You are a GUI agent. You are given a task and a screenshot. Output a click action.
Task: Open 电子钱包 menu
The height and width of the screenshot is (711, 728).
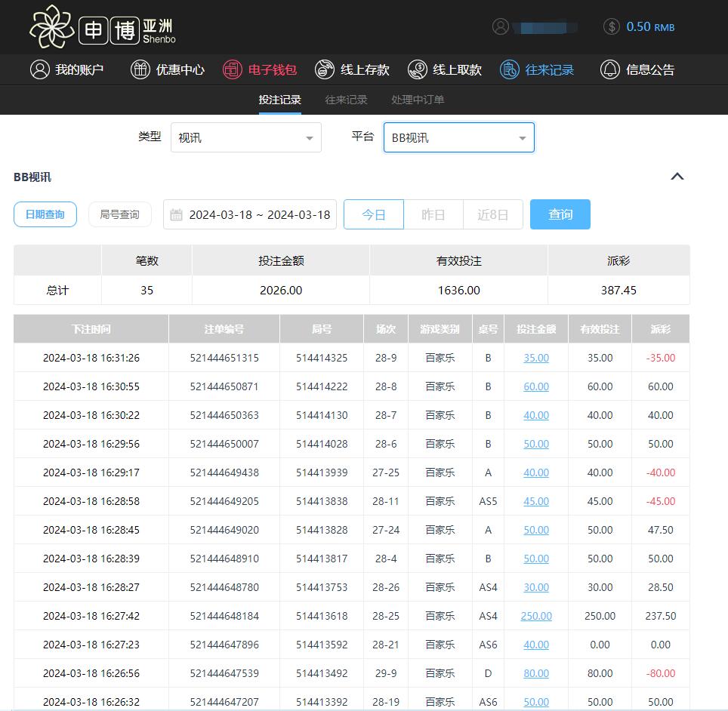[260, 69]
